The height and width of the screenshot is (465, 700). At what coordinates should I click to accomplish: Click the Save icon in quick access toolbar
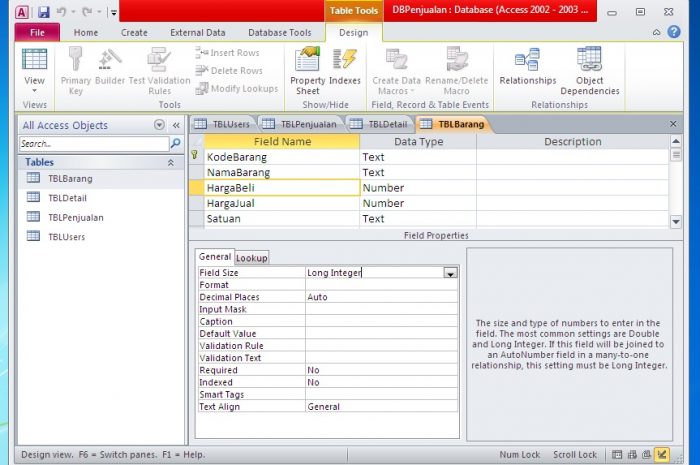(43, 12)
